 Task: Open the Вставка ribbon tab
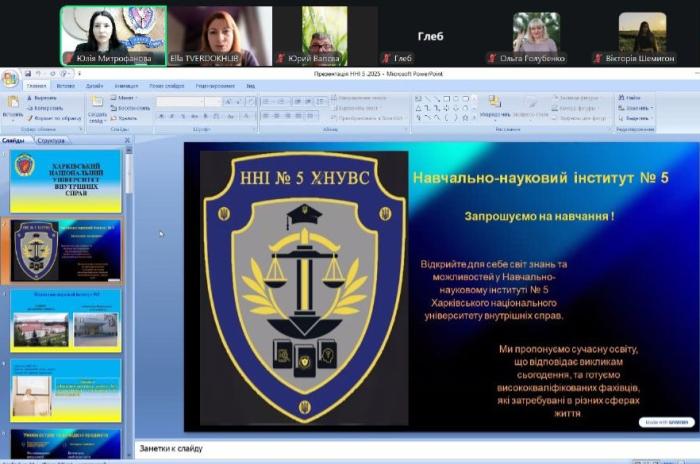tap(66, 86)
